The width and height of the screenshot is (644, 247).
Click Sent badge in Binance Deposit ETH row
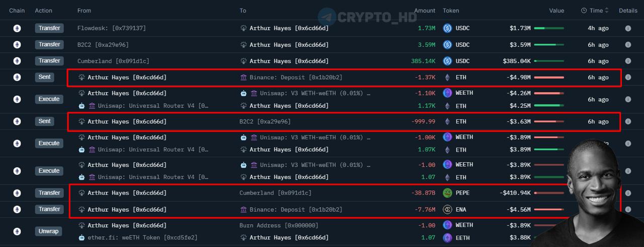click(45, 77)
